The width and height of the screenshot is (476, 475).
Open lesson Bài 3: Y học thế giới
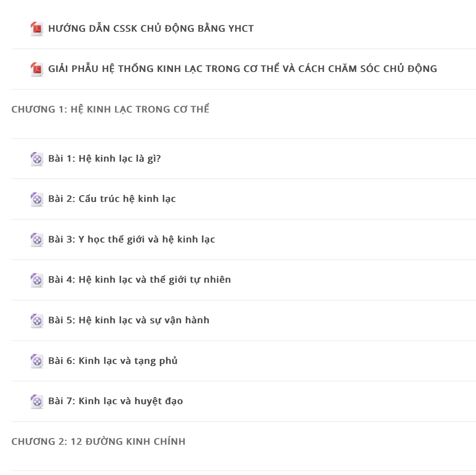132,240
